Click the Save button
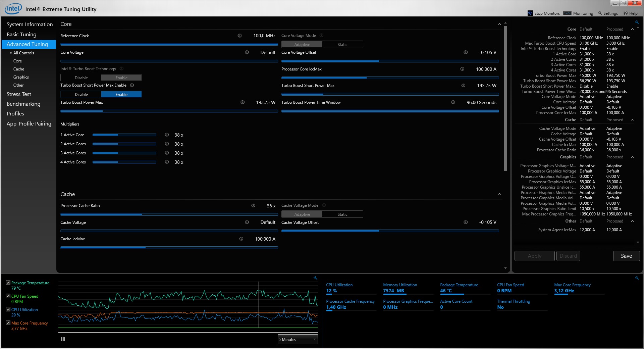Viewport: 644px width, 349px height. [626, 256]
